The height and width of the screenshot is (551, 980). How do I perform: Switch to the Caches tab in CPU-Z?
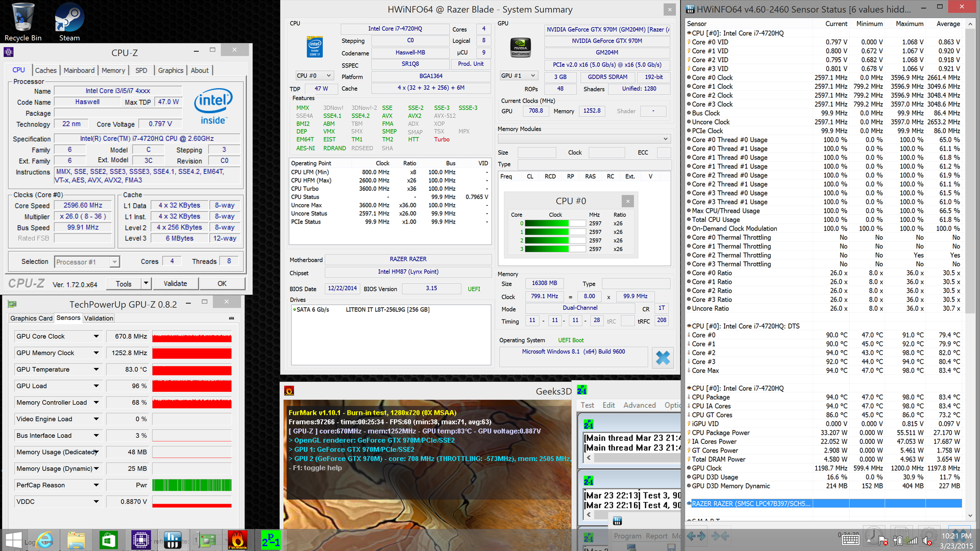pyautogui.click(x=45, y=70)
